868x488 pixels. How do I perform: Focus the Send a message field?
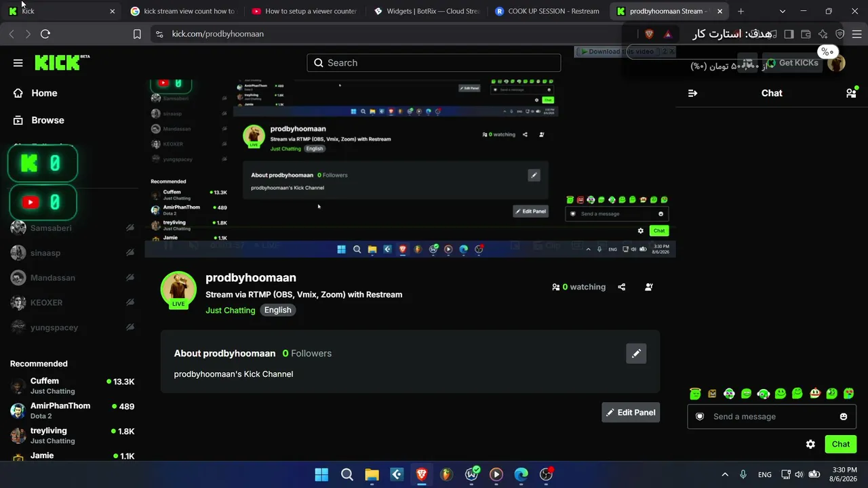(772, 417)
